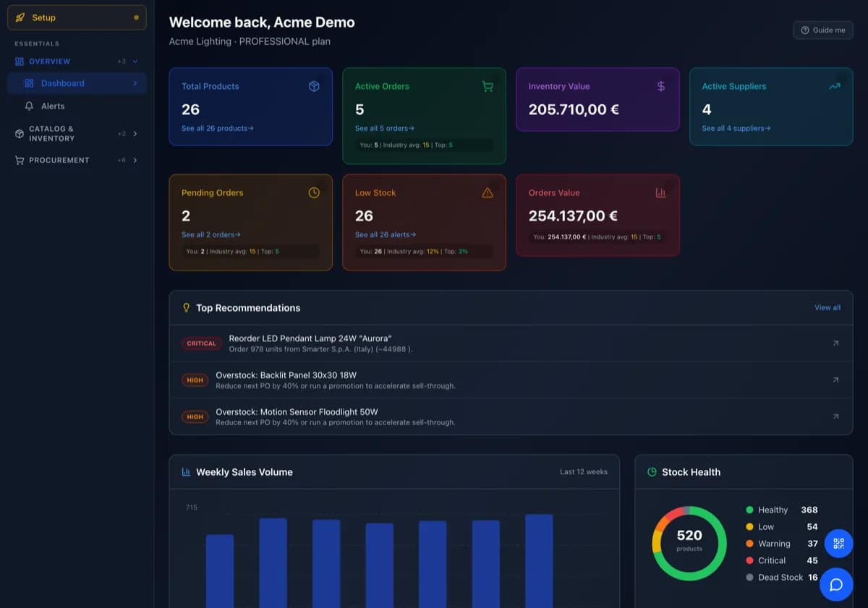868x608 pixels.
Task: Click the dollar icon on Inventory Value card
Action: click(661, 86)
